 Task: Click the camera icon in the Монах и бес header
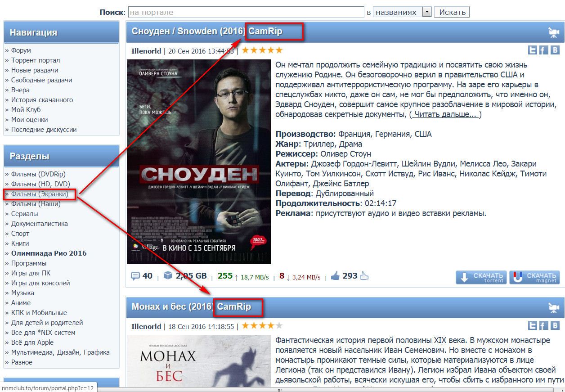553,308
